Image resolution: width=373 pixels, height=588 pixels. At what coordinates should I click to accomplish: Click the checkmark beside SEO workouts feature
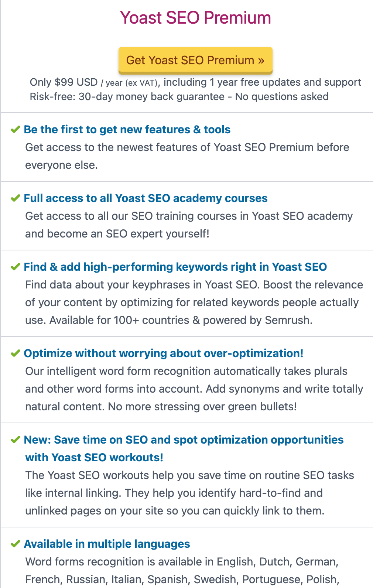15,440
